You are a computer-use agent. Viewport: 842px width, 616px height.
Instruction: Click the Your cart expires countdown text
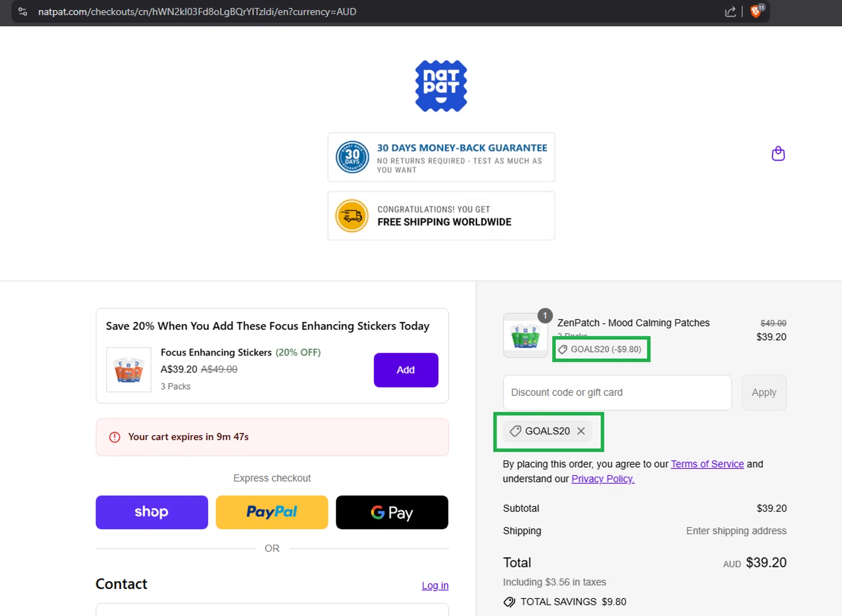pyautogui.click(x=189, y=437)
